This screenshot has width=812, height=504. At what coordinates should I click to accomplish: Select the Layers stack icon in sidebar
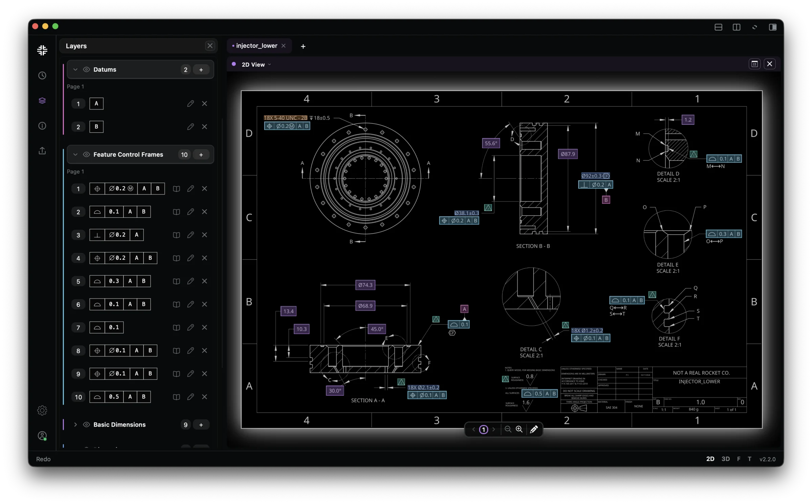click(x=42, y=100)
